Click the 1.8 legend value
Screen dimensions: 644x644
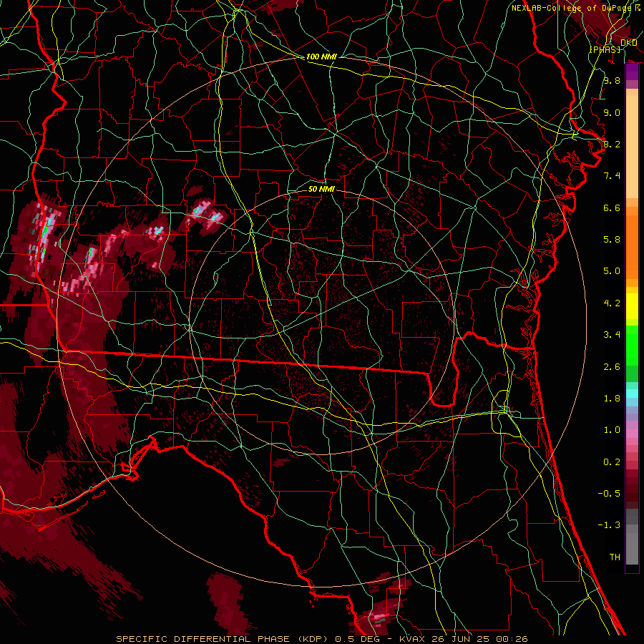click(612, 399)
